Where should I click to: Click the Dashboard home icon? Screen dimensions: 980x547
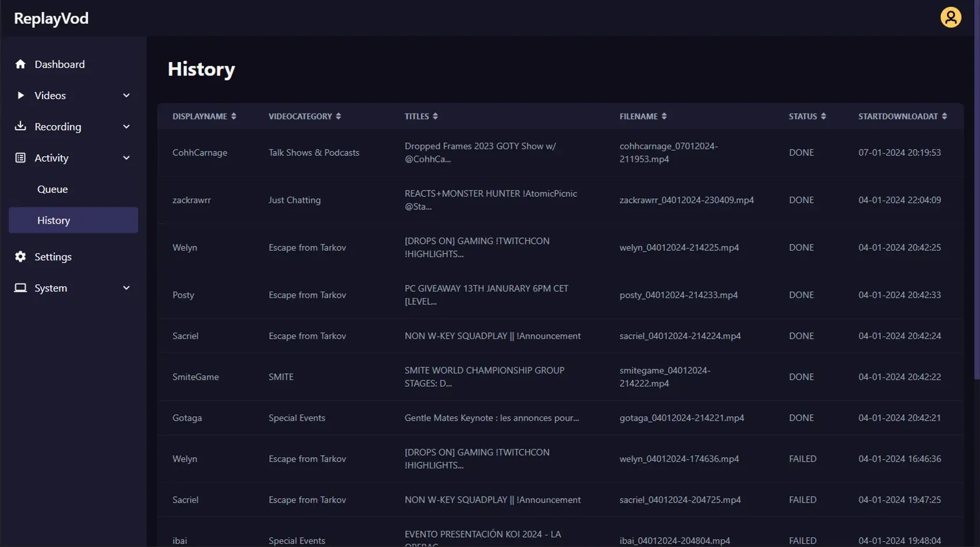click(21, 64)
